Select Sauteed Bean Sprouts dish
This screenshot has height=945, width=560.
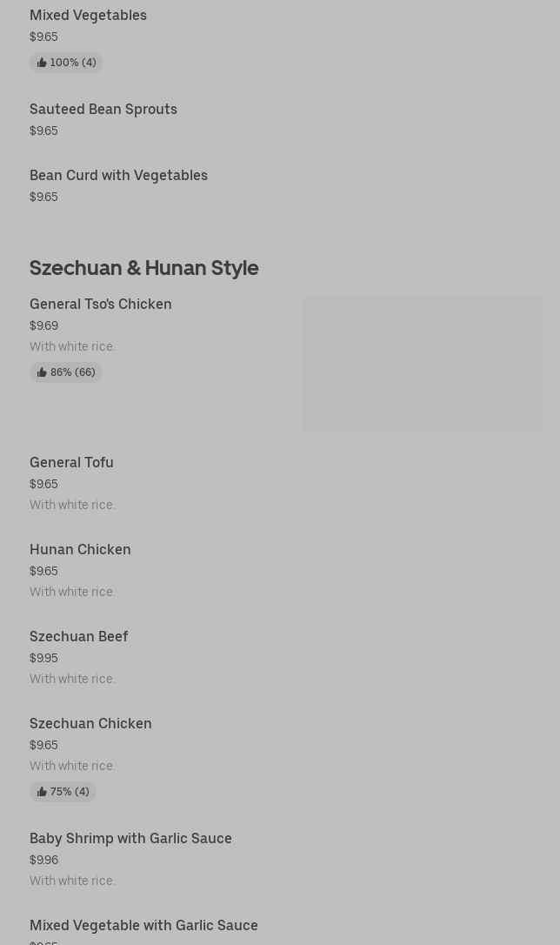point(103,109)
